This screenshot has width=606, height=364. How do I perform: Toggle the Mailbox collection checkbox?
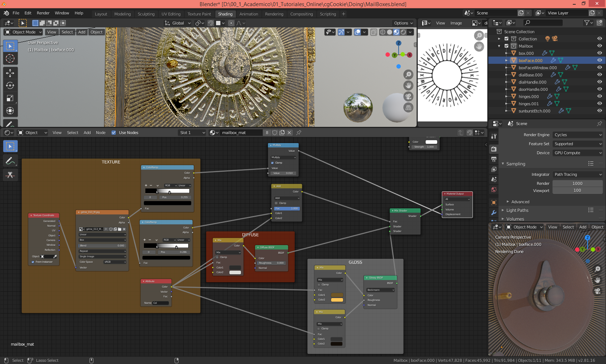[x=506, y=46]
